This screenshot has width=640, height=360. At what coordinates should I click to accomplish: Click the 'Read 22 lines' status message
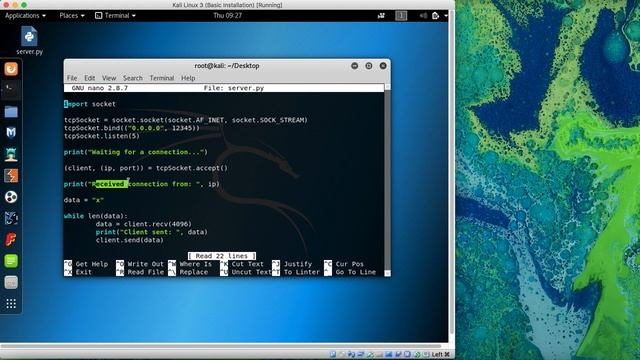tap(222, 256)
